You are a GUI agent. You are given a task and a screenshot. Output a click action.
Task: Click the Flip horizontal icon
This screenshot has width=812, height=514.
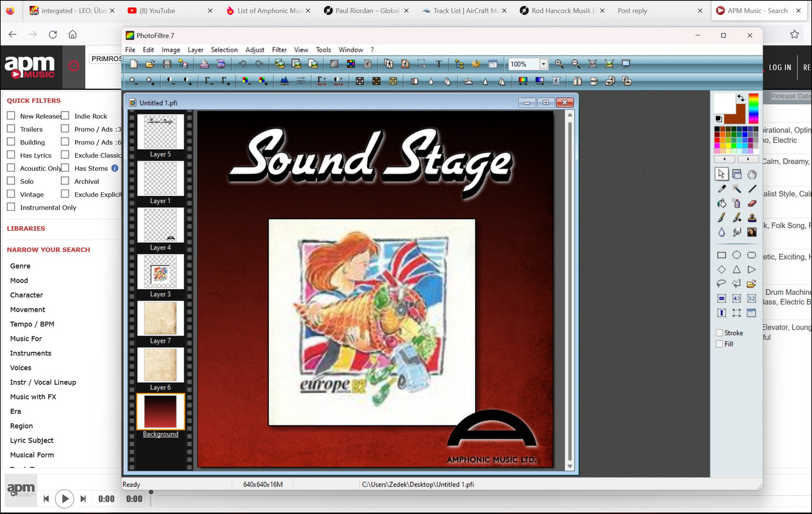pyautogui.click(x=577, y=81)
